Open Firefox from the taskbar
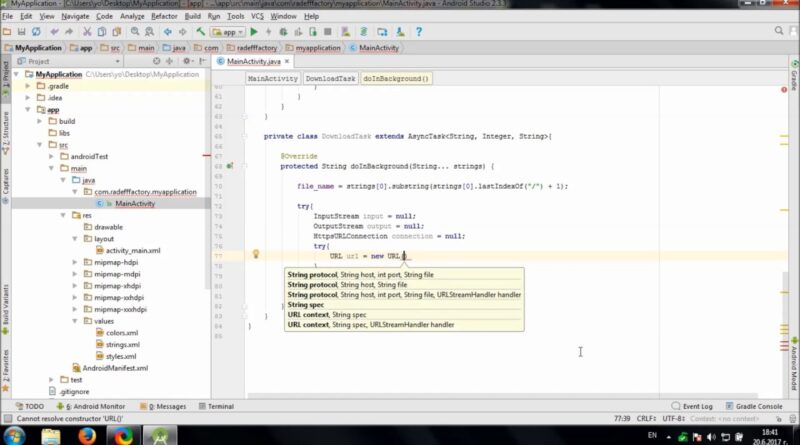Screen dimensions: 800x445 click(x=87, y=436)
